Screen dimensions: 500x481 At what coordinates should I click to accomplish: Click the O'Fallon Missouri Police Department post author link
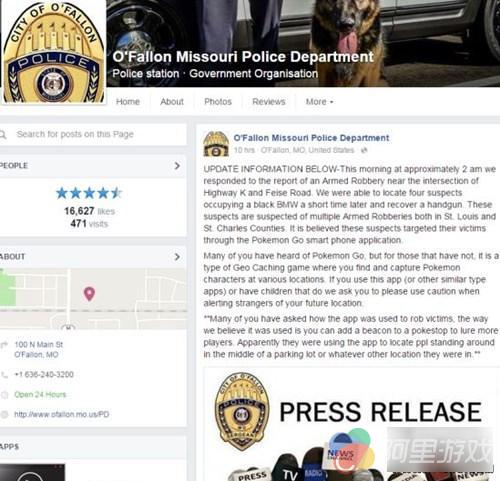pyautogui.click(x=311, y=138)
